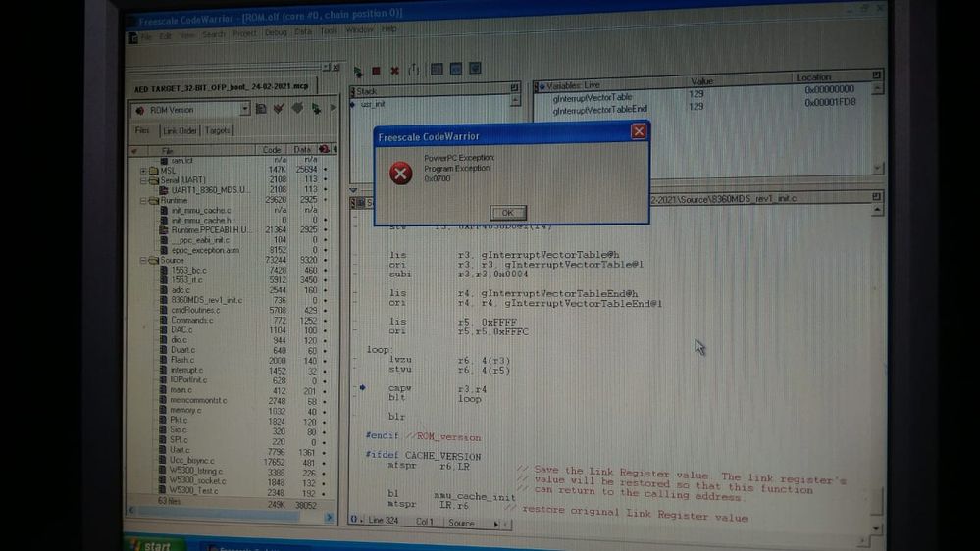Switch to the Files tab
Screen dimensions: 980x551
pyautogui.click(x=142, y=130)
